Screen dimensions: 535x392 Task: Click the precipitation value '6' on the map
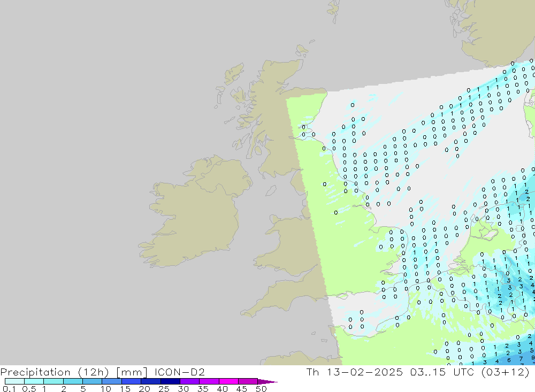tap(509, 360)
